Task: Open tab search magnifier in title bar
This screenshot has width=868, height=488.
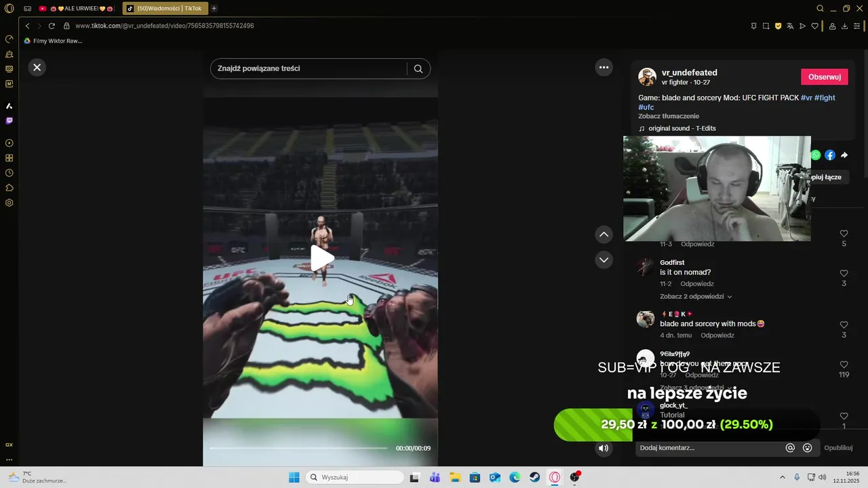Action: 820,9
